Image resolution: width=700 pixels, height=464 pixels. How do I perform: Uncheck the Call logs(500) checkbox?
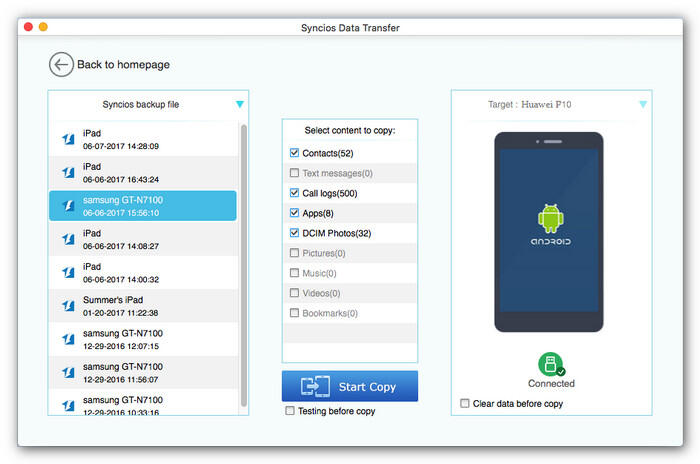coord(294,193)
